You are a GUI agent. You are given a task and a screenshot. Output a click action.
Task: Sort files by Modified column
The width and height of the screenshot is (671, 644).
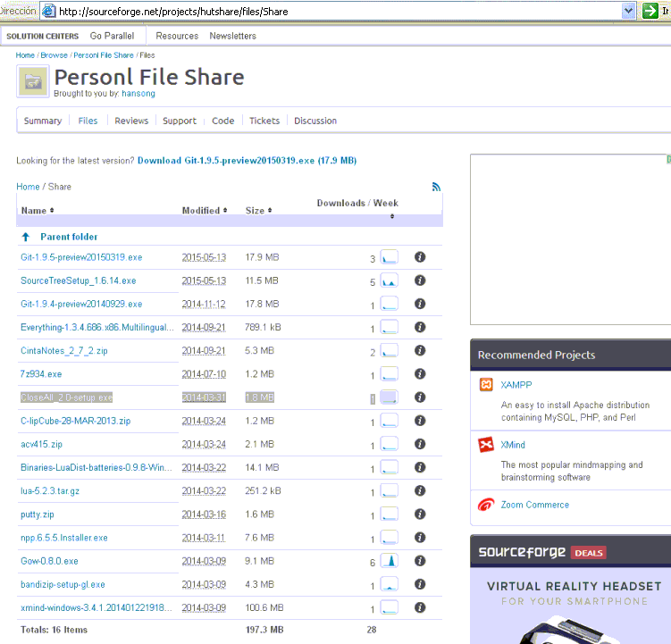205,211
